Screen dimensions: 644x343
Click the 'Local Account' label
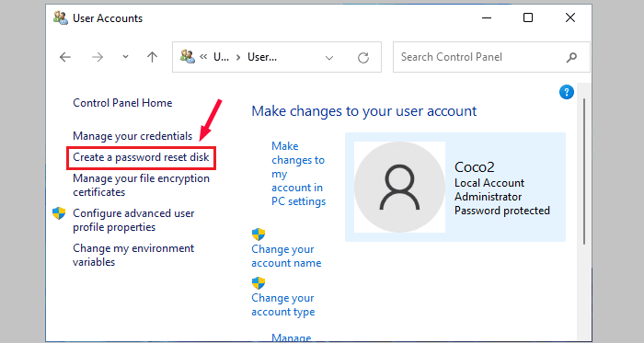pos(489,183)
